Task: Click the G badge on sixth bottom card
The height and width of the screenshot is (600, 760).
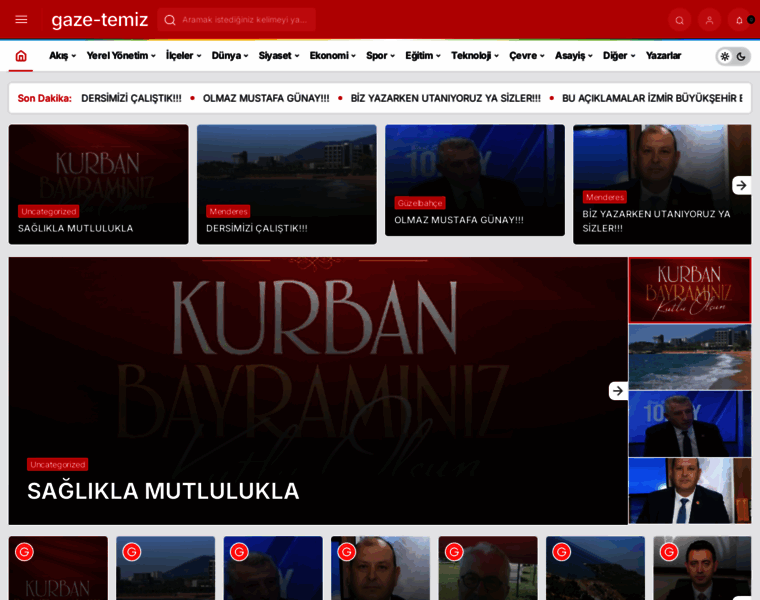Action: coord(562,552)
